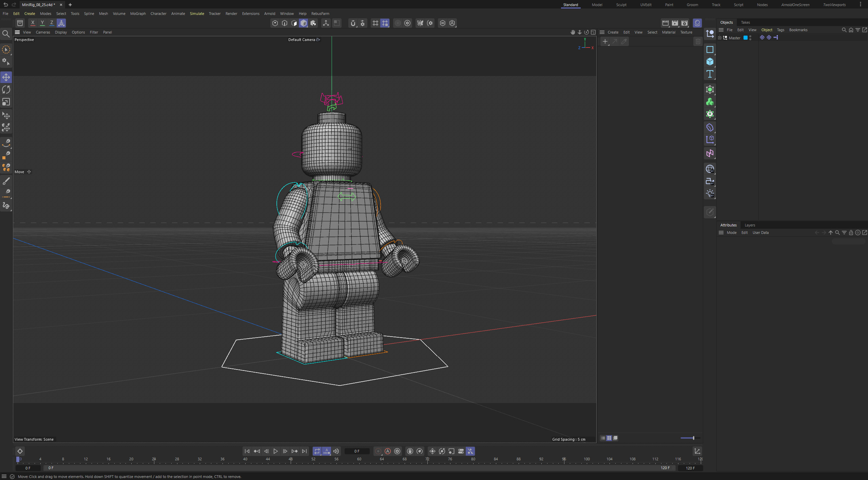The width and height of the screenshot is (868, 480).
Task: Add a Text object from the palette
Action: click(x=710, y=74)
